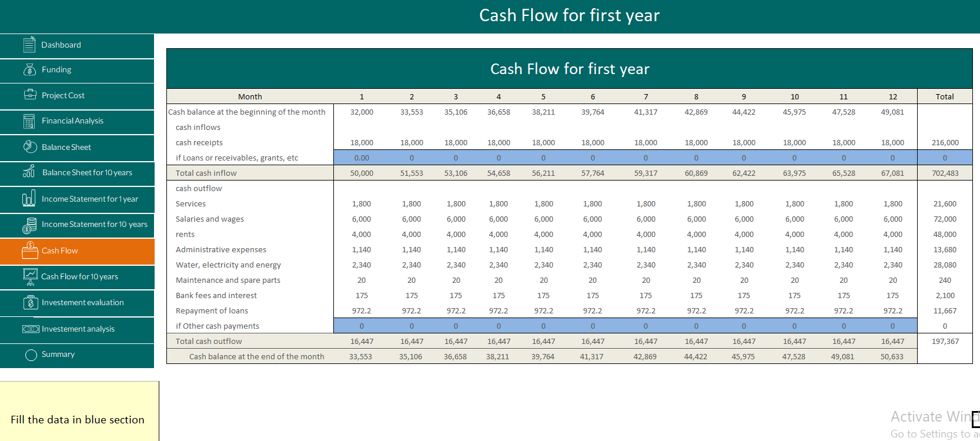Click the Balance Sheet pie chart icon
Viewport: 980px width, 441px height.
click(x=30, y=146)
